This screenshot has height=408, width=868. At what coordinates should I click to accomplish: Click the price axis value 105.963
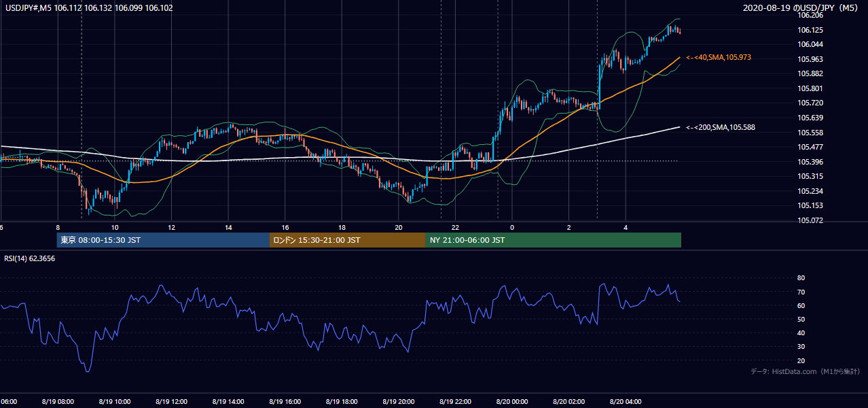point(811,60)
